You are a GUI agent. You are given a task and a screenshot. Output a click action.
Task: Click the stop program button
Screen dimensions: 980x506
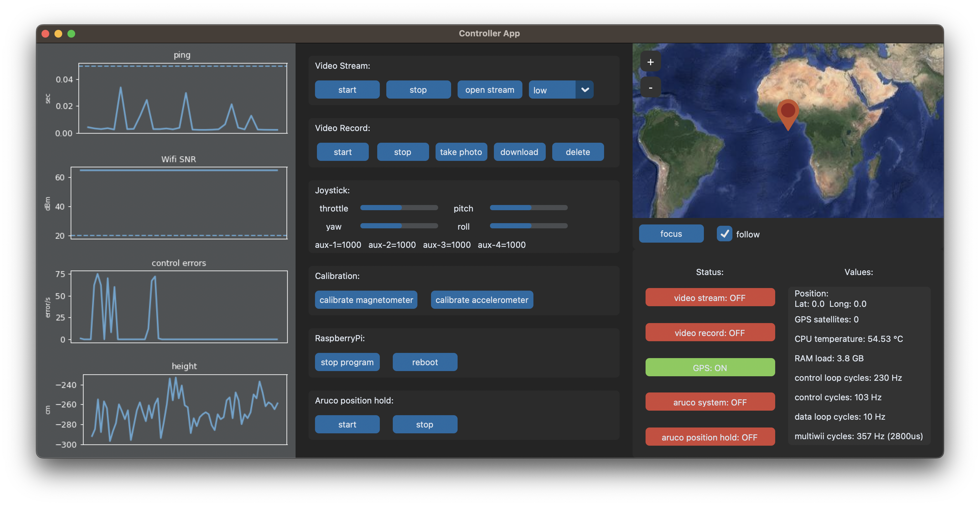click(347, 362)
